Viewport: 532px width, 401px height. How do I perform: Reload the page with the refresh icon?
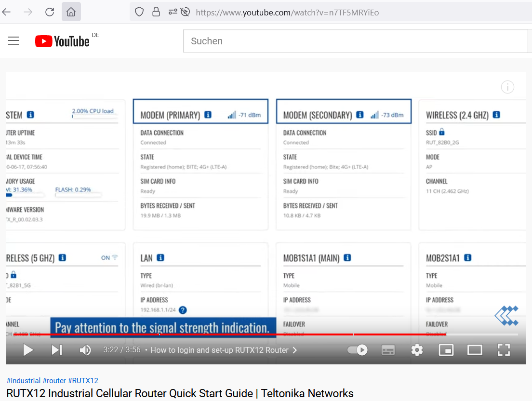[50, 12]
